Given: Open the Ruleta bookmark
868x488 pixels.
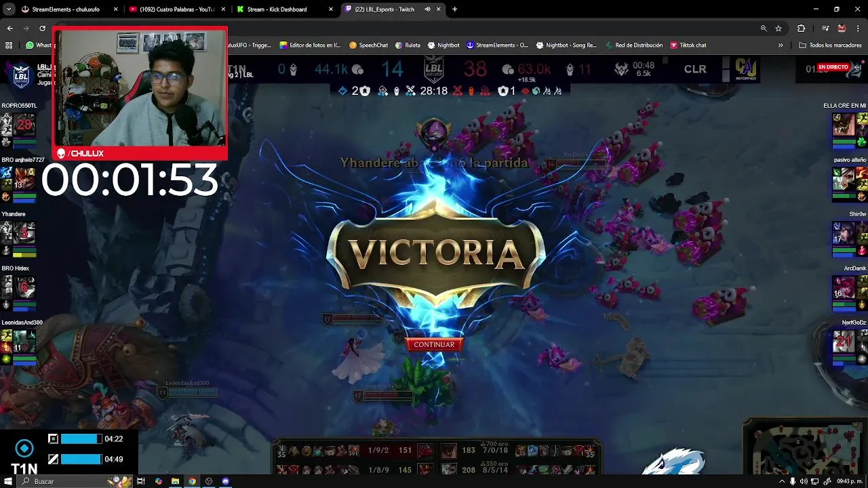Looking at the screenshot, I should (x=408, y=45).
